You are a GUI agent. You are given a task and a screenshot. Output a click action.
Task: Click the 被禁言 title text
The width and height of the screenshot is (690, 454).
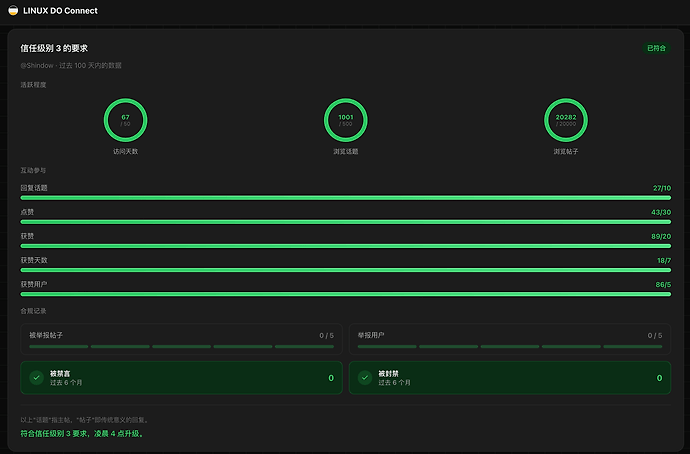pyautogui.click(x=60, y=373)
